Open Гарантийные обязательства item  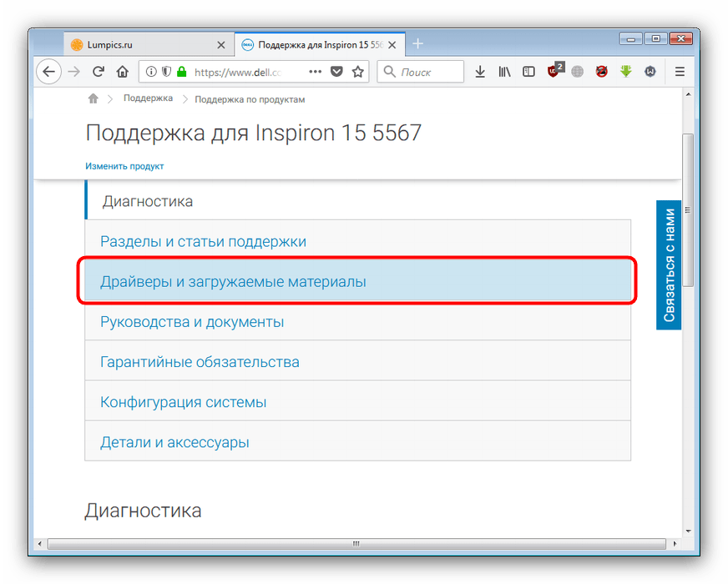coord(200,362)
